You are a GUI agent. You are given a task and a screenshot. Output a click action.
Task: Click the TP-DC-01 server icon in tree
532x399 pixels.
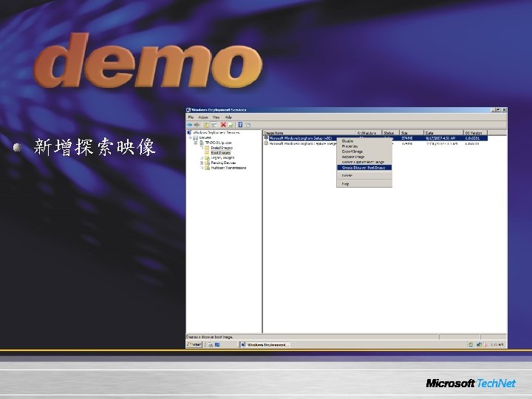tap(202, 143)
